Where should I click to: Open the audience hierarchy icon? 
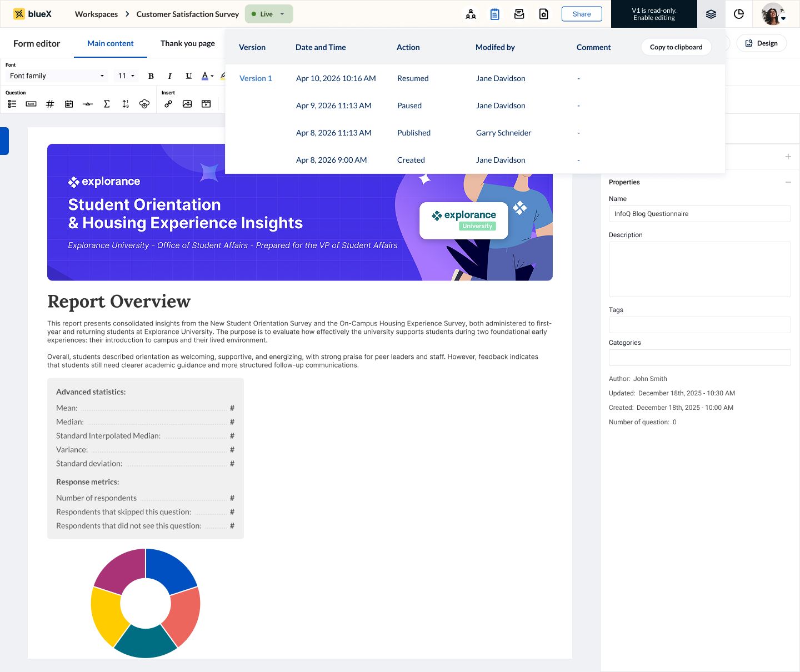(x=471, y=14)
